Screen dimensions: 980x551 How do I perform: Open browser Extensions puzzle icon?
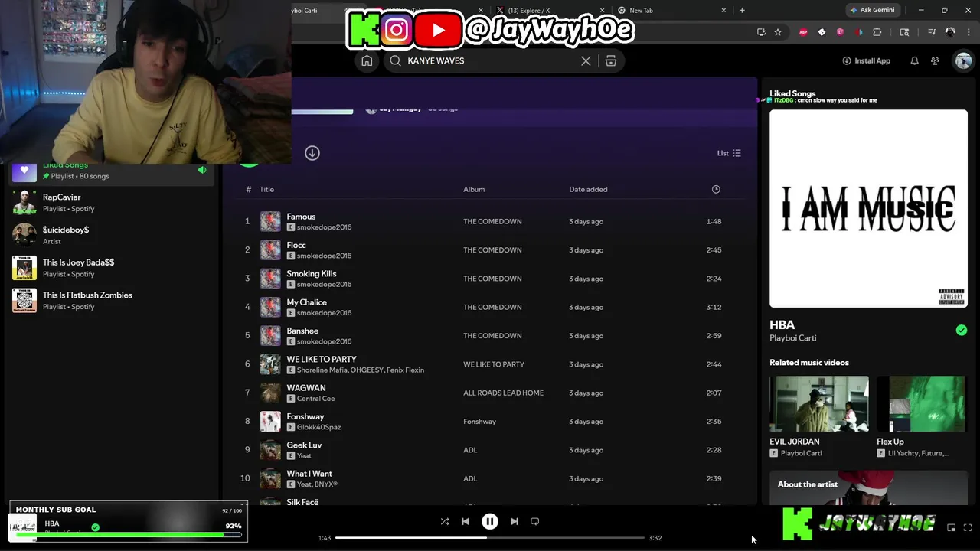point(877,32)
